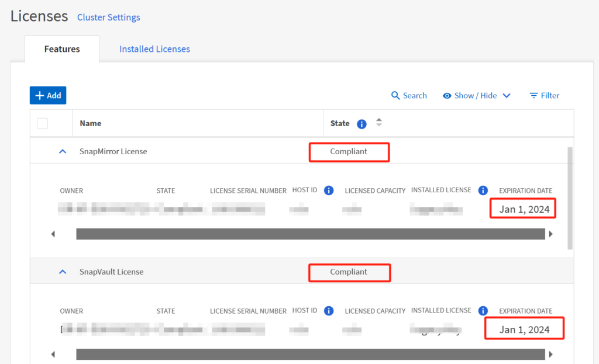
Task: Click the eye icon beside Show / Hide
Action: tap(446, 96)
